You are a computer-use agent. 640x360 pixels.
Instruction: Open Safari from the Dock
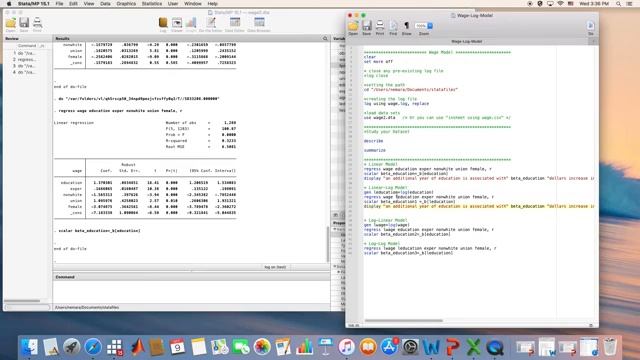point(93,347)
